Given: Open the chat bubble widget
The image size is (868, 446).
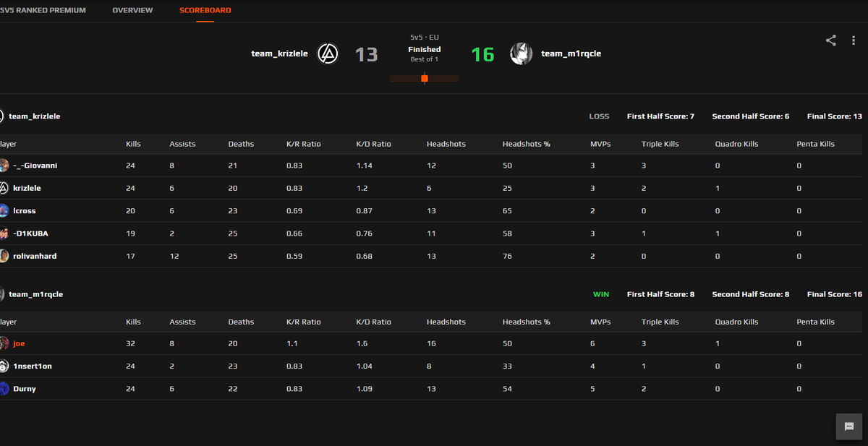Looking at the screenshot, I should (848, 426).
